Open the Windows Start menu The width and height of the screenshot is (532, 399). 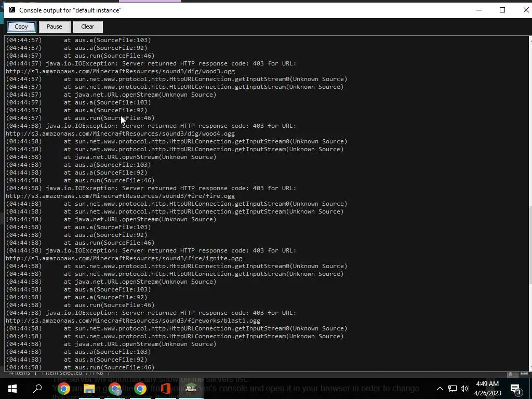pyautogui.click(x=12, y=389)
